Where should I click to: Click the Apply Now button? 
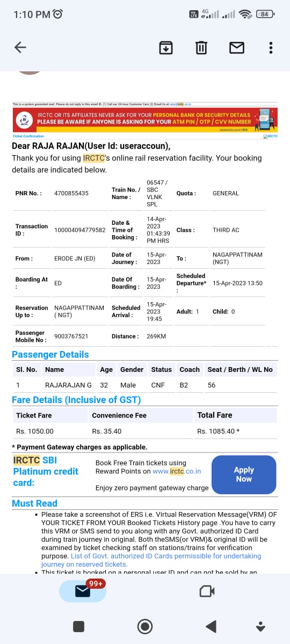point(244,474)
